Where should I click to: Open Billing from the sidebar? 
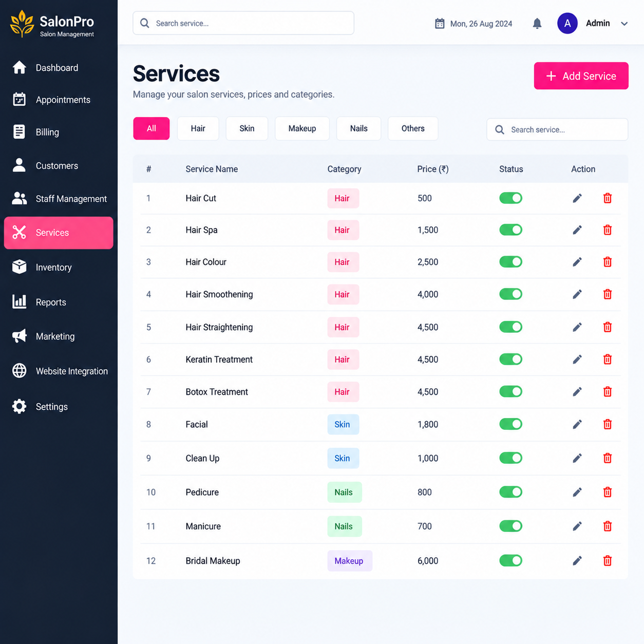59,132
